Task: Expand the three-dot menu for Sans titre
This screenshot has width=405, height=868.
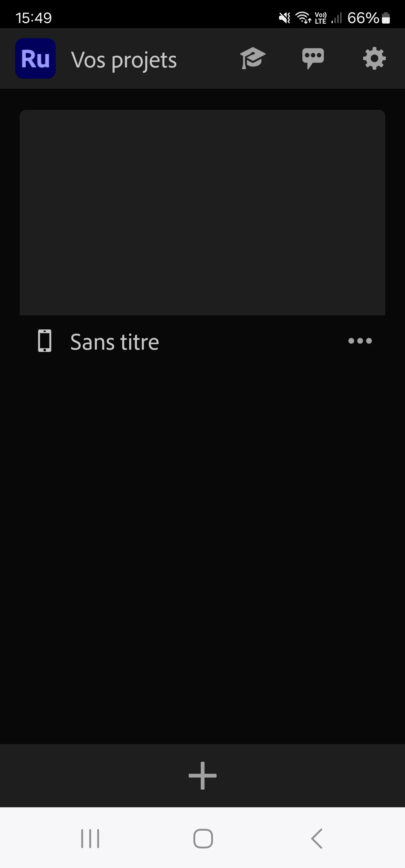Action: coord(360,341)
